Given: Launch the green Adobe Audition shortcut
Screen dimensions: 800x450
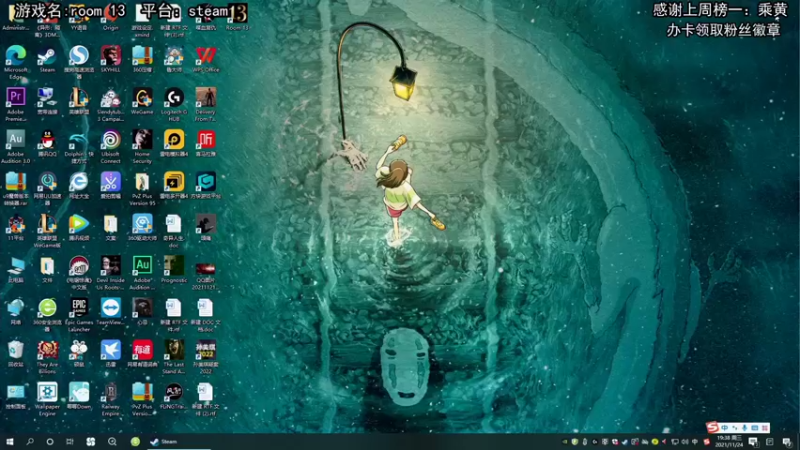Looking at the screenshot, I should (142, 268).
